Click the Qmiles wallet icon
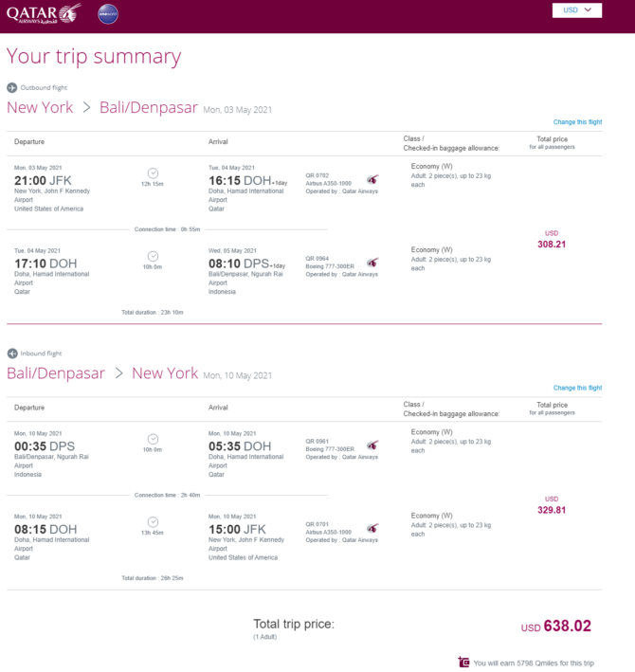 [463, 663]
